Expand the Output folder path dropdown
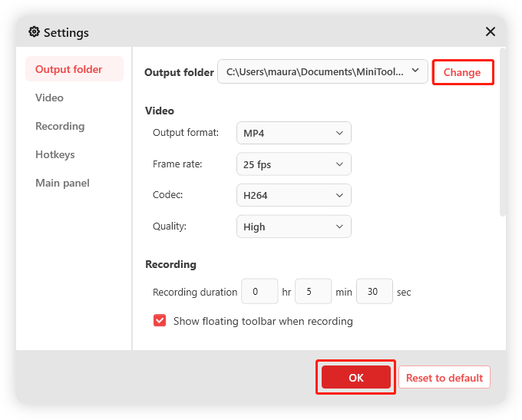Image resolution: width=522 pixels, height=420 pixels. pos(322,71)
